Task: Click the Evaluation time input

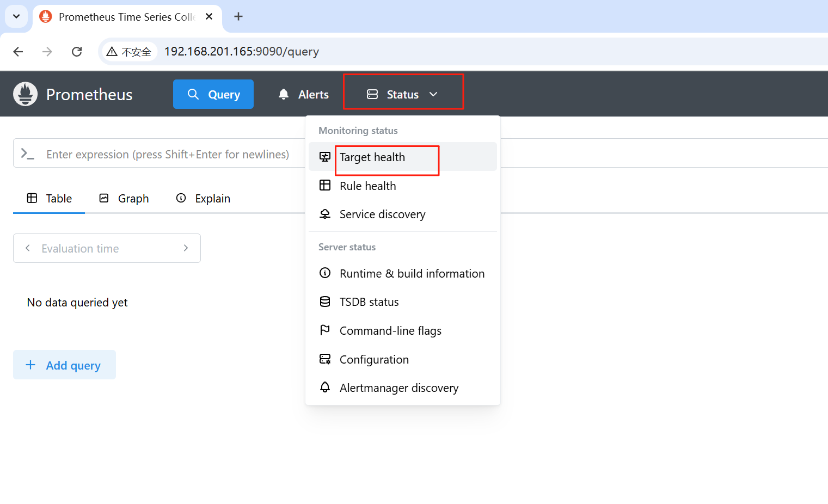Action: (107, 248)
